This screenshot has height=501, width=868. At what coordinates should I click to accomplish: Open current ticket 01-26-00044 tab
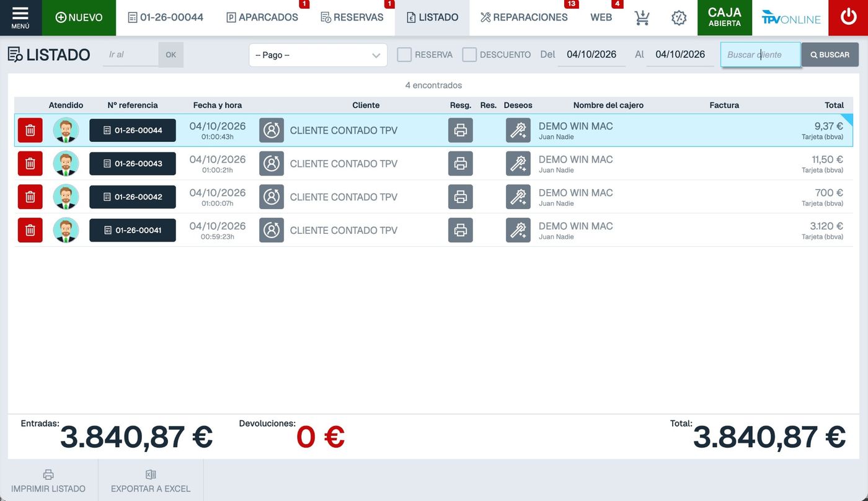point(166,17)
